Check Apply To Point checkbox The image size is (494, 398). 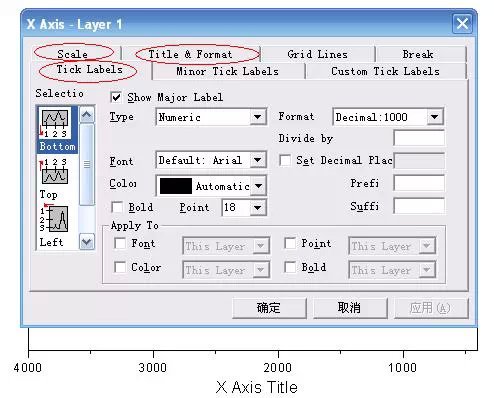click(290, 243)
